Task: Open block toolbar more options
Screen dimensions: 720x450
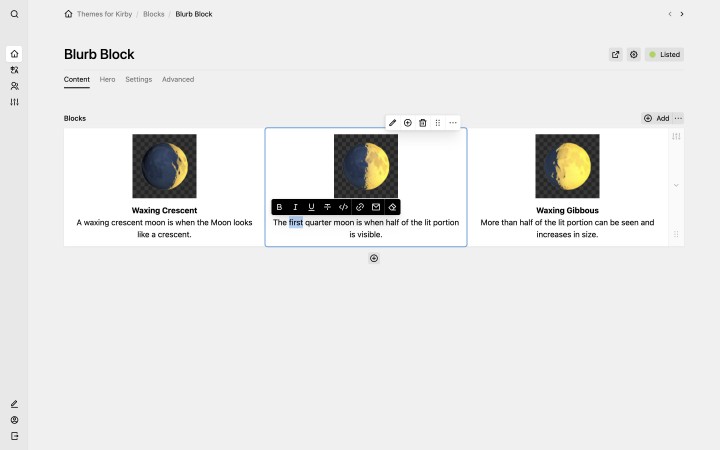Action: tap(453, 123)
